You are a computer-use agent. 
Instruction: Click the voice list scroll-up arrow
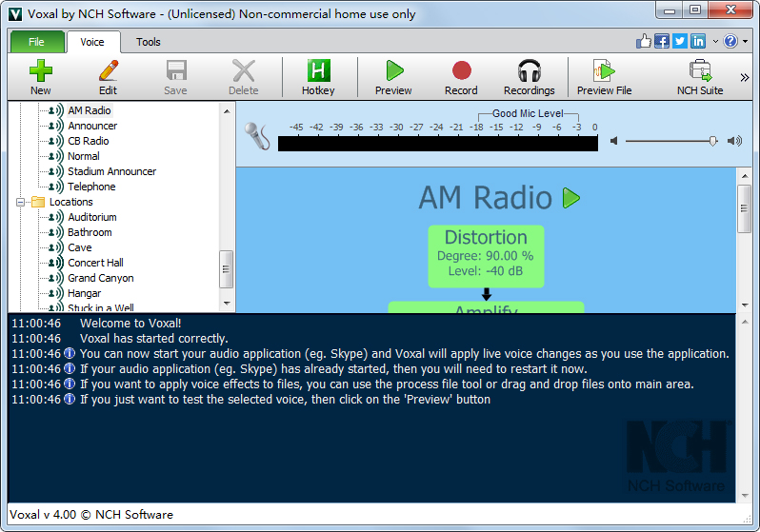pyautogui.click(x=227, y=111)
